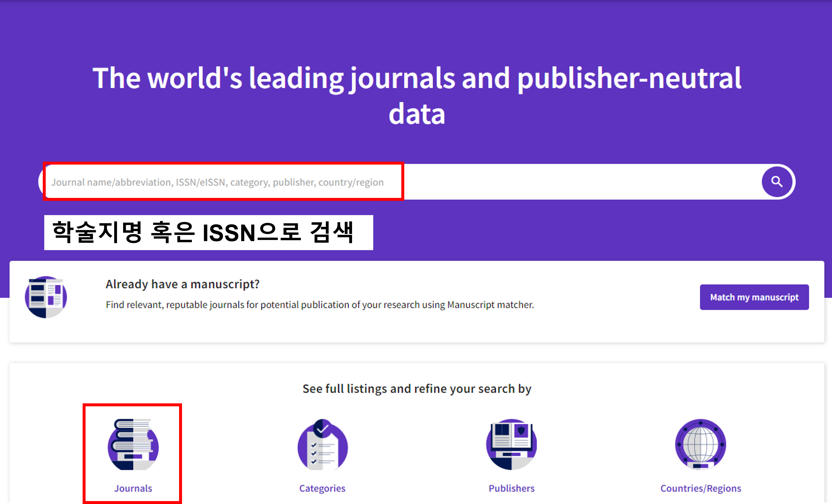The width and height of the screenshot is (832, 504).
Task: Open the Categories listing link text
Action: 322,488
